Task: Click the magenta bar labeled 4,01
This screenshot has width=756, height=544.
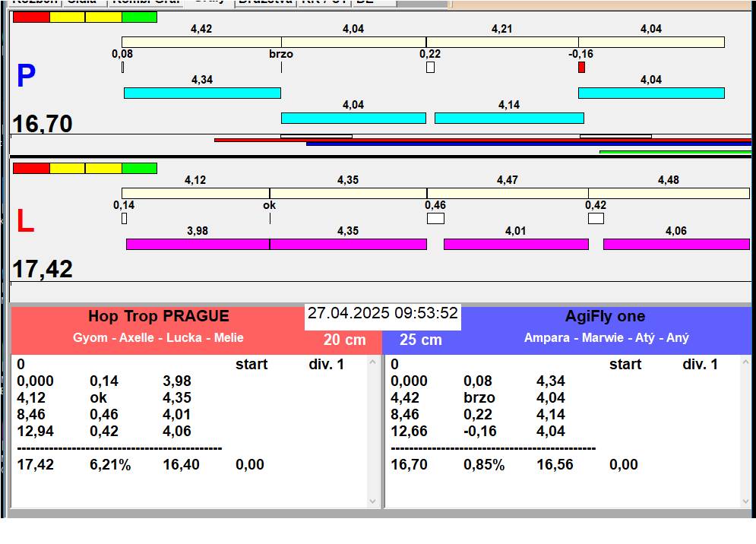Action: tap(516, 244)
